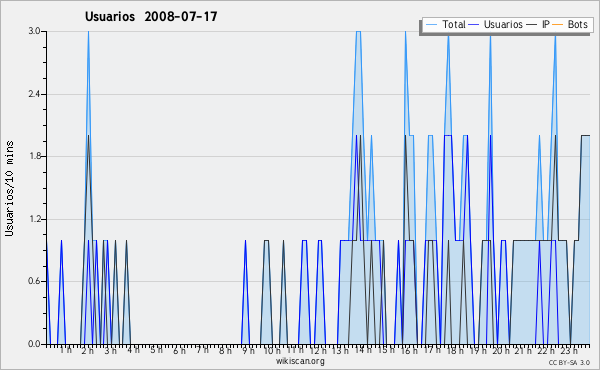Click the x-axis label '6 h'

point(179,350)
